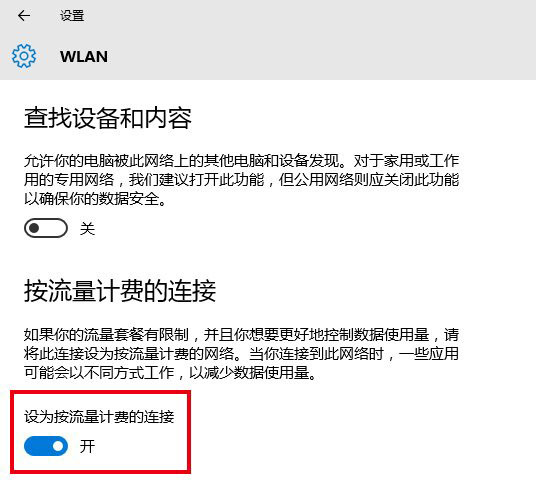
Task: Click the line starting 允许你的电脑被此网络上
Action: 241,161
